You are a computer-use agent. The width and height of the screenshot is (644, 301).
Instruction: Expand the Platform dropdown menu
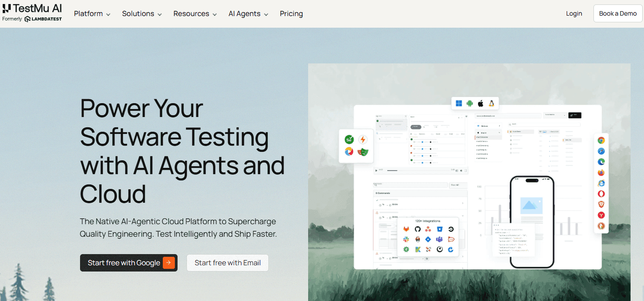(92, 14)
